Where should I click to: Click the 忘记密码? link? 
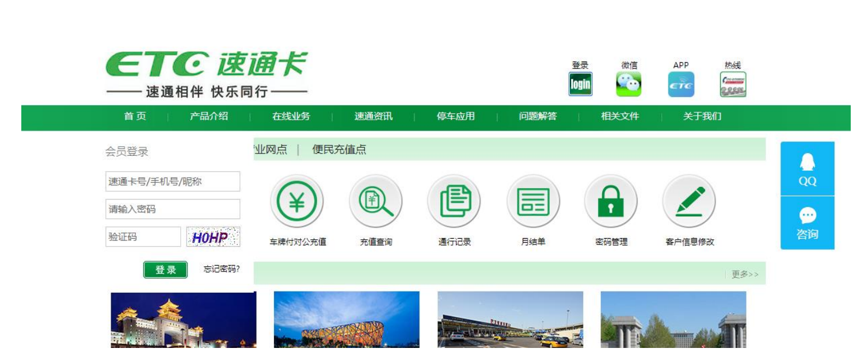(x=222, y=269)
